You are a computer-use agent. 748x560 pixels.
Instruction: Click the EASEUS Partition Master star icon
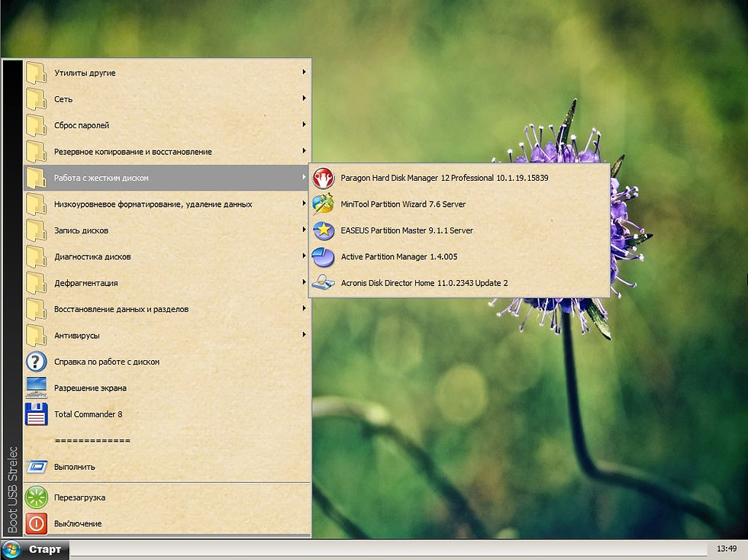(324, 230)
